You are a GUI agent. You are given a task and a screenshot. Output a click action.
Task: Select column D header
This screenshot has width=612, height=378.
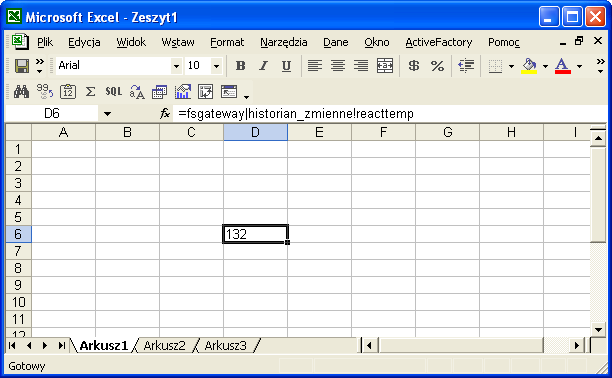256,132
